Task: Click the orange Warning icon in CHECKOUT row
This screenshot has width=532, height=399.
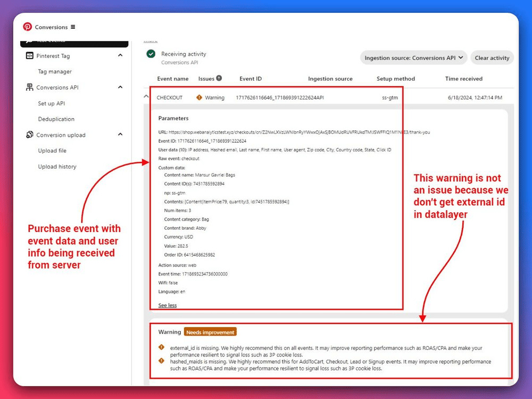Action: click(199, 97)
